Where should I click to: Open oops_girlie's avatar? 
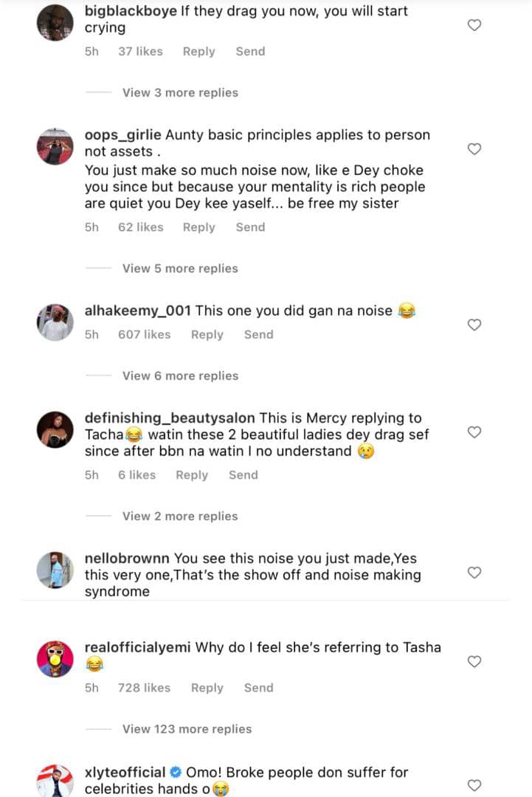(x=55, y=147)
